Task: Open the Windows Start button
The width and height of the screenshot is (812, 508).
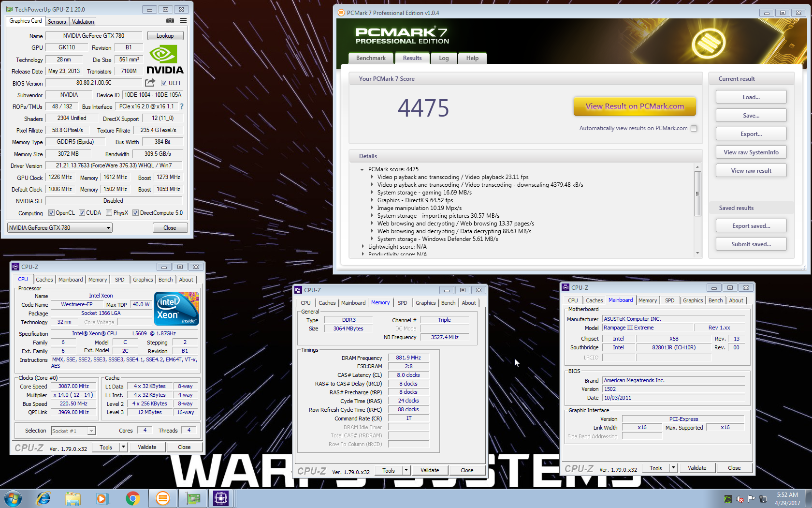Action: tap(13, 498)
